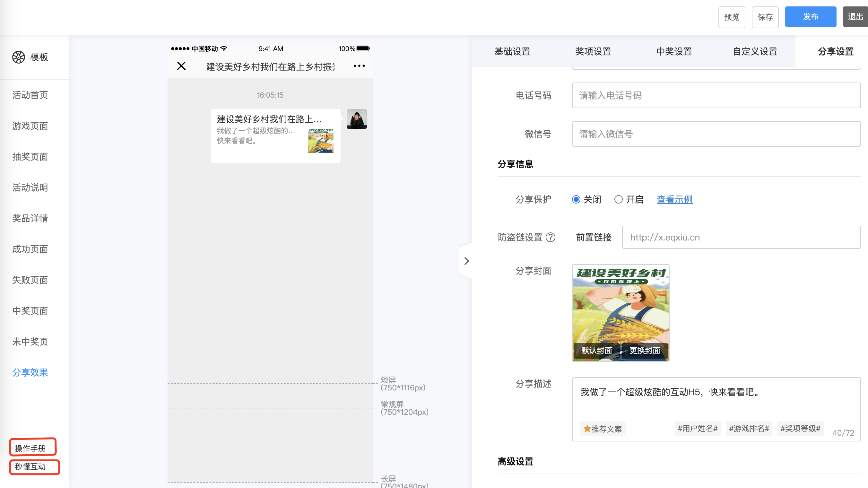Collapse the settings panel with the chevron
Image resolution: width=868 pixels, height=488 pixels.
coord(466,261)
